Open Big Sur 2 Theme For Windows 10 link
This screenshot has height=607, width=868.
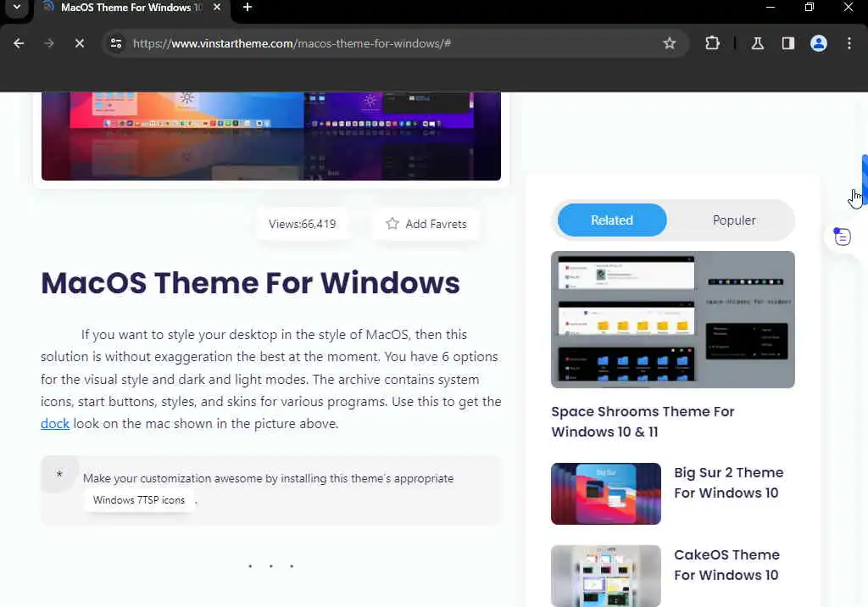728,482
